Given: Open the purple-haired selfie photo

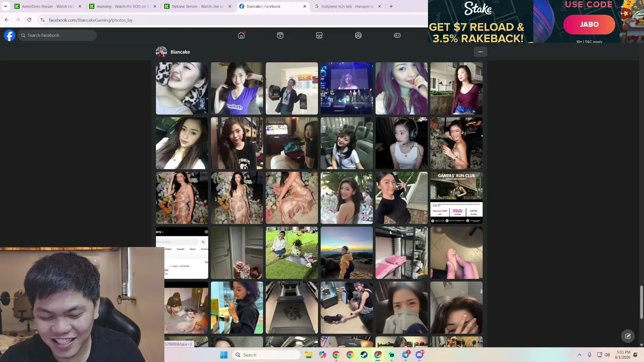Looking at the screenshot, I should [x=401, y=88].
